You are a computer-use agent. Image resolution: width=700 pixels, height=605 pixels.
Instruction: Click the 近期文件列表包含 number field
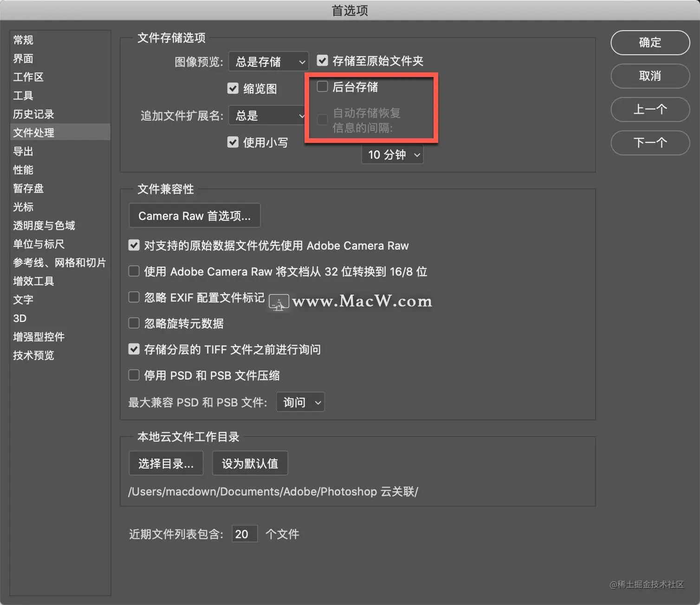coord(245,534)
